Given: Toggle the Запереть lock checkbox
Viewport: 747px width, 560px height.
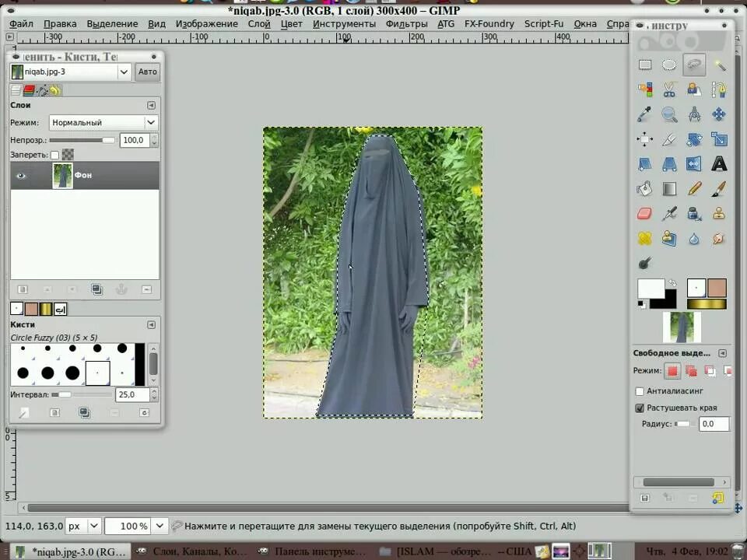Looking at the screenshot, I should click(54, 155).
